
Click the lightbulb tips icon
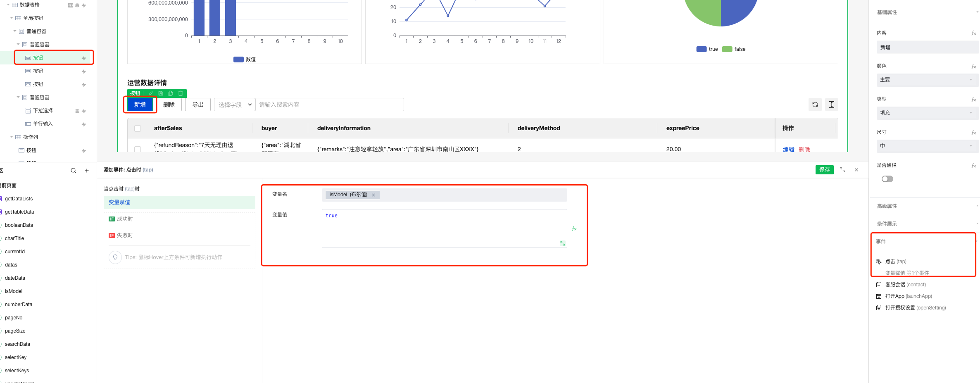[115, 257]
